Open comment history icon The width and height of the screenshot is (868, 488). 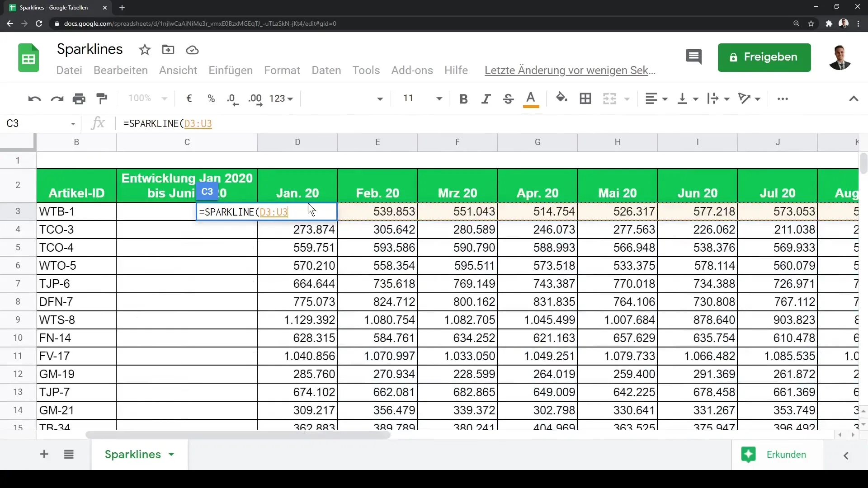click(693, 57)
